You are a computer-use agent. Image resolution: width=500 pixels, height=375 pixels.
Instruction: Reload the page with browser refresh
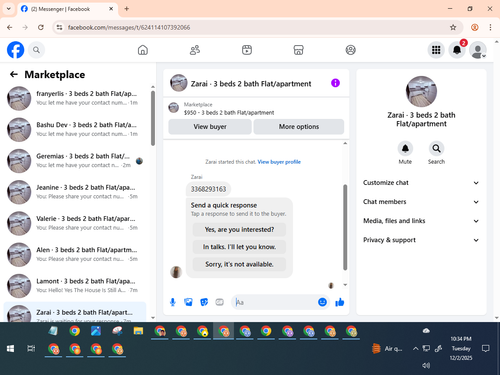coord(41,27)
